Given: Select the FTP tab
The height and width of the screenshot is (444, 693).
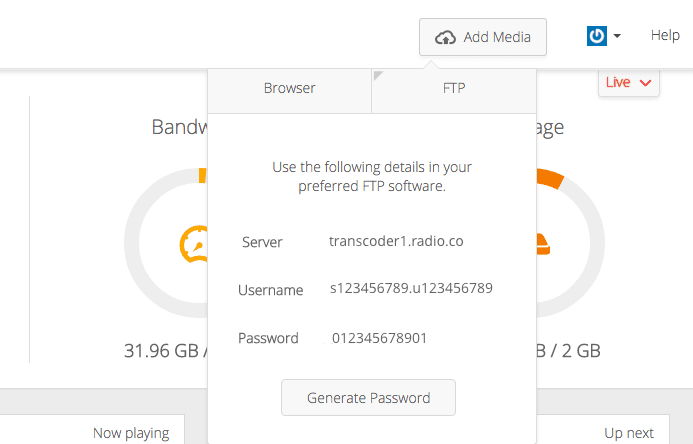Looking at the screenshot, I should click(453, 88).
